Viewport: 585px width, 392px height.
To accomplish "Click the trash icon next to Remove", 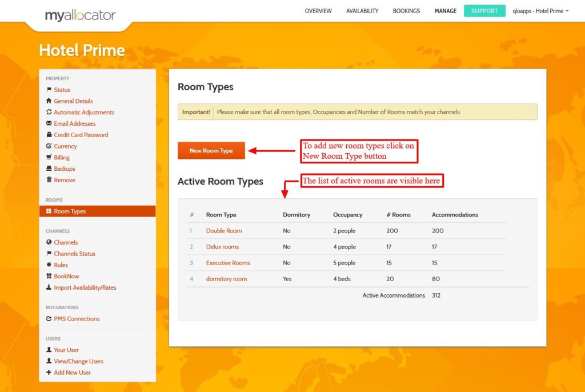I will tap(49, 180).
